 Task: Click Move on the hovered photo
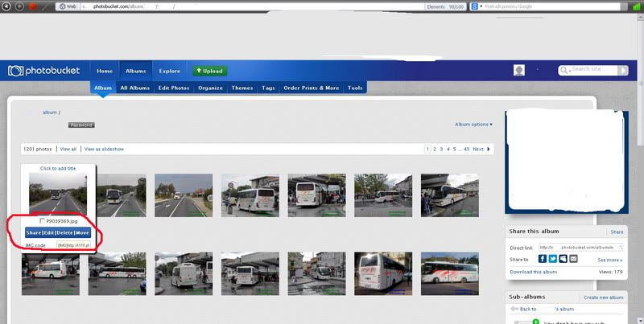coord(82,232)
